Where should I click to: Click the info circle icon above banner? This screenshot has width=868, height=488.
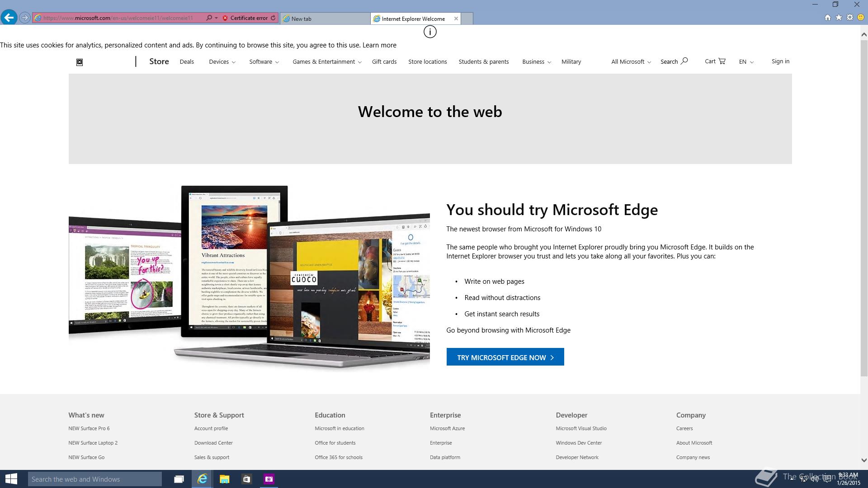[x=429, y=32]
